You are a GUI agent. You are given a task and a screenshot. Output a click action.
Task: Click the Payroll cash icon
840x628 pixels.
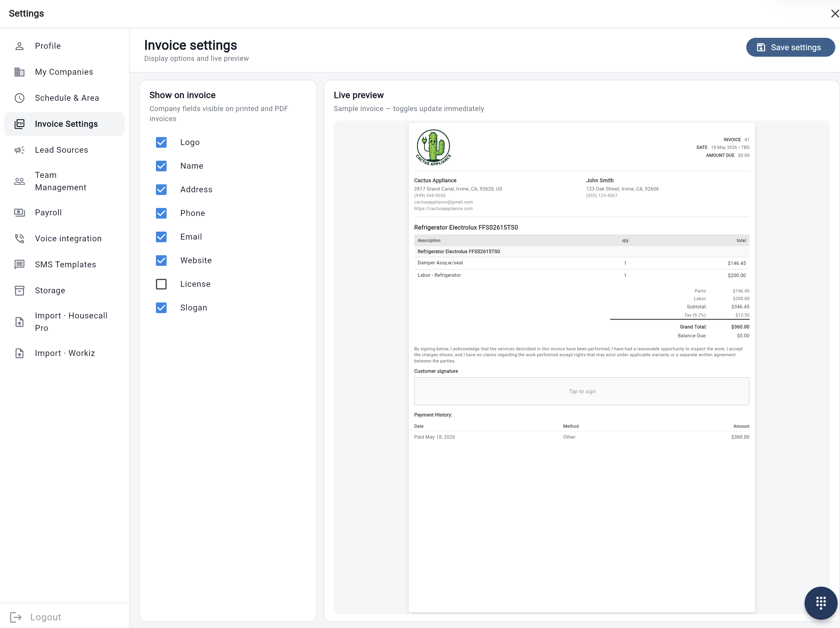coord(19,213)
